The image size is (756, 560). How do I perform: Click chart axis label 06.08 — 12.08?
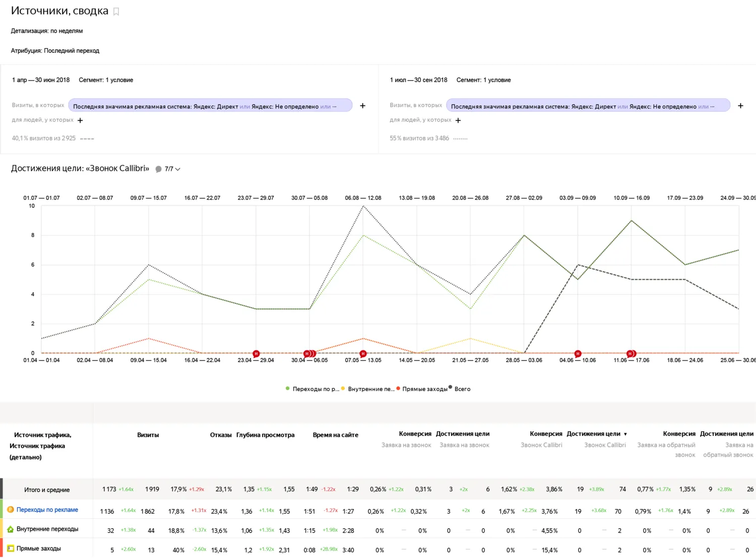[x=363, y=198]
